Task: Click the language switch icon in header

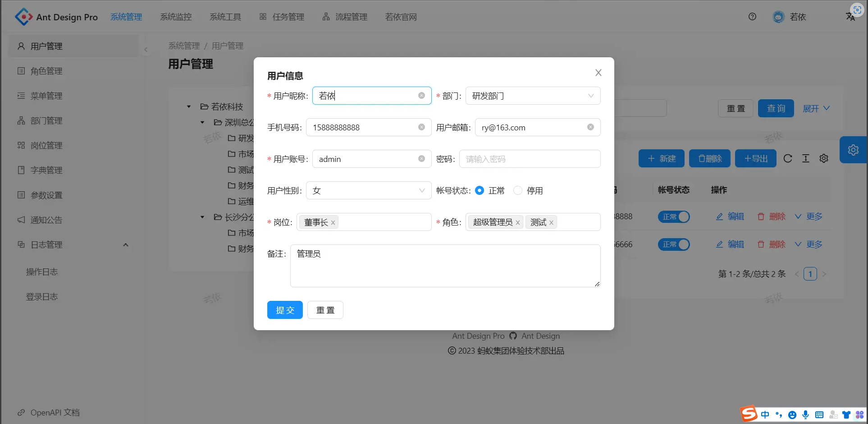Action: [850, 17]
